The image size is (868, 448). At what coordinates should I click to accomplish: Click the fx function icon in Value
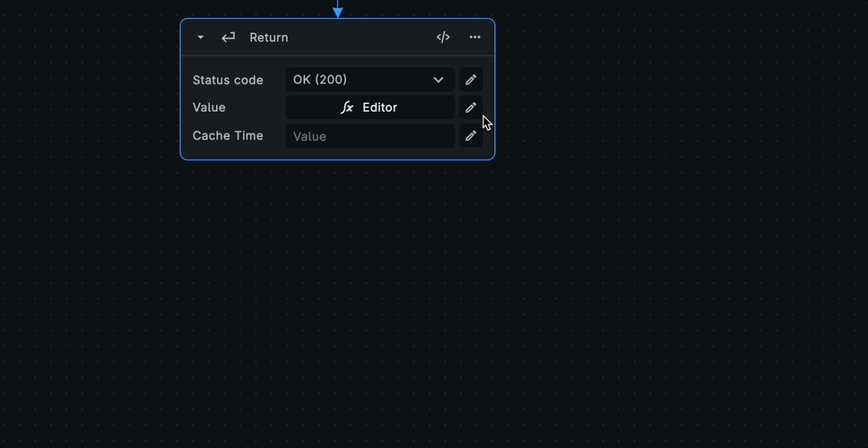pos(347,108)
